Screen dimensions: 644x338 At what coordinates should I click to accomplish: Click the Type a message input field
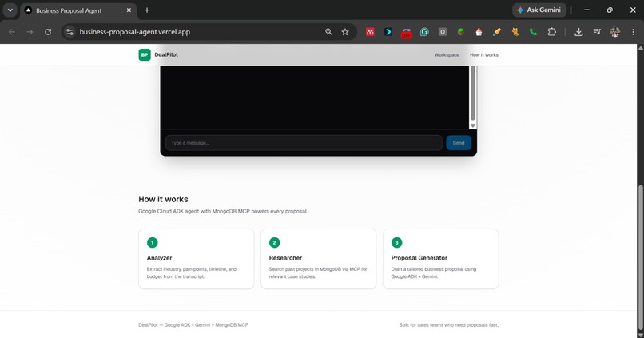304,143
